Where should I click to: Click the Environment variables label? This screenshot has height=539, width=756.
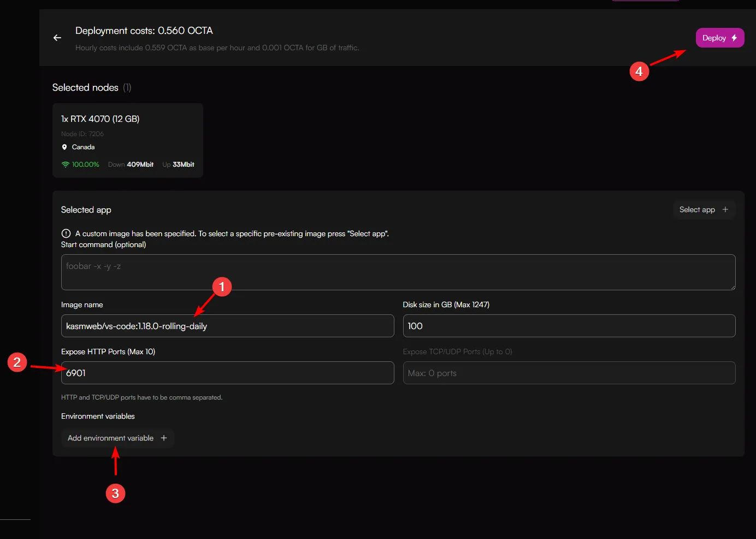[x=98, y=416]
